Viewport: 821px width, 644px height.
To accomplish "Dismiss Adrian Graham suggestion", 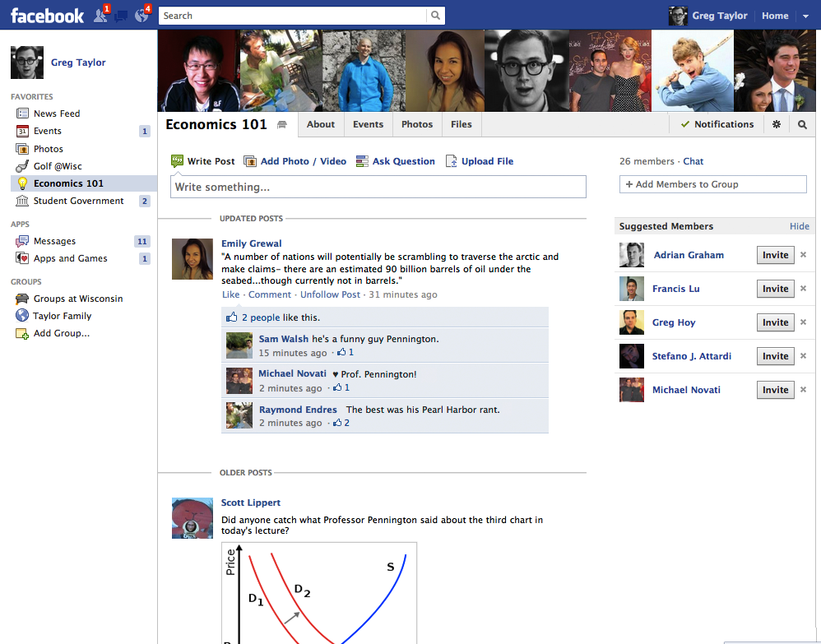I will point(803,254).
